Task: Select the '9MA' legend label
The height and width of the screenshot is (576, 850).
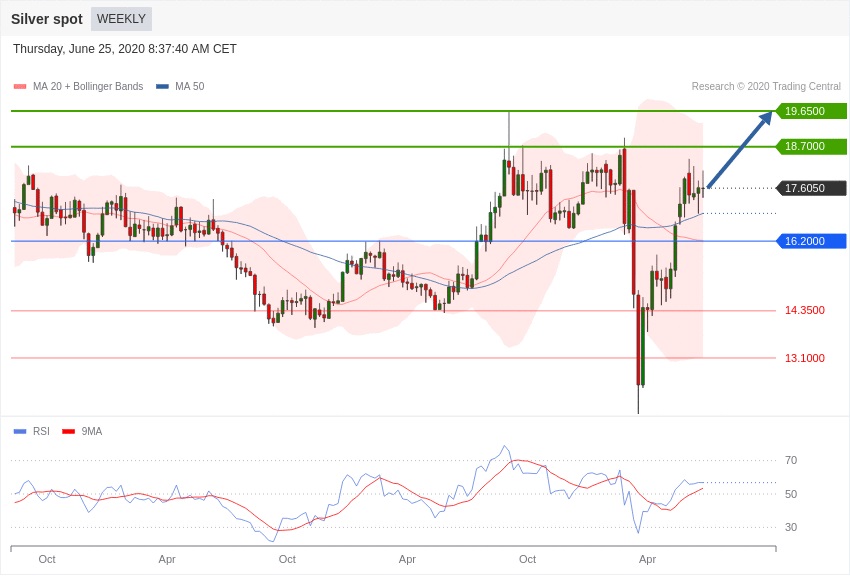Action: (92, 431)
